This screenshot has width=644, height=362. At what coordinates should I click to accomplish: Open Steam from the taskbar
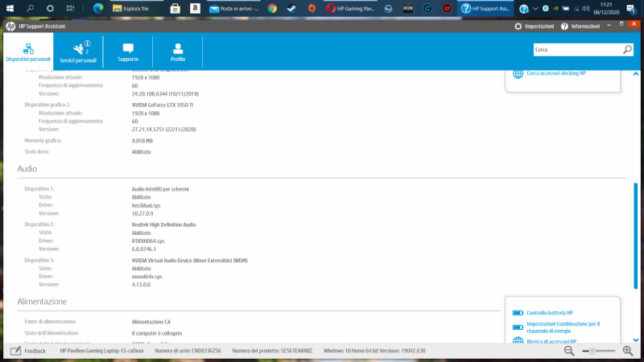pos(291,8)
